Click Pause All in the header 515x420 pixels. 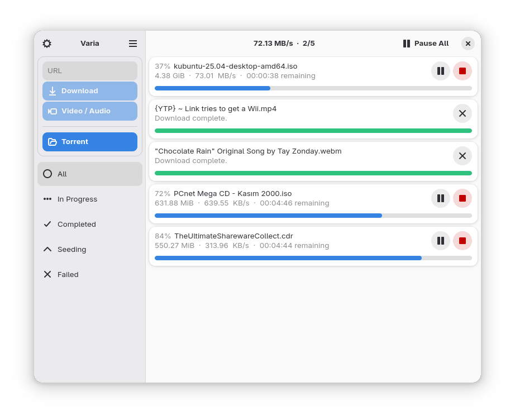(x=426, y=44)
